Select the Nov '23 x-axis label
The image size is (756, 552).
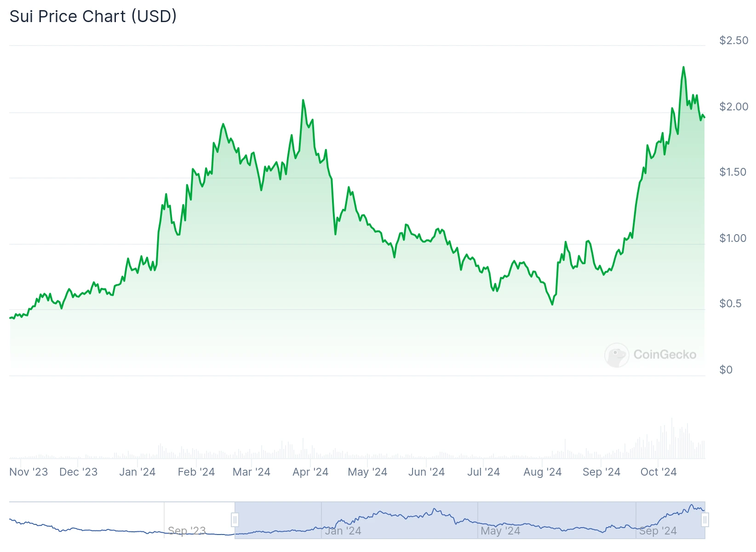[x=29, y=472]
